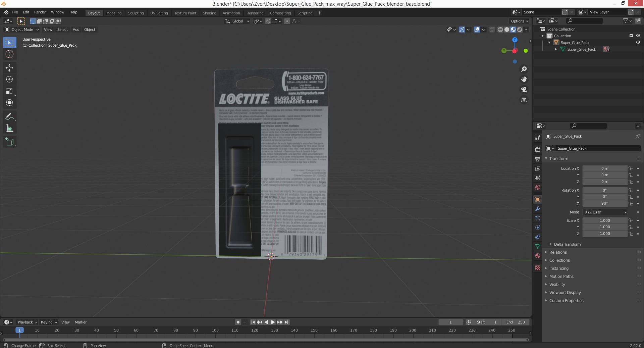Open the viewport Add menu
The height and width of the screenshot is (348, 644).
pos(76,30)
